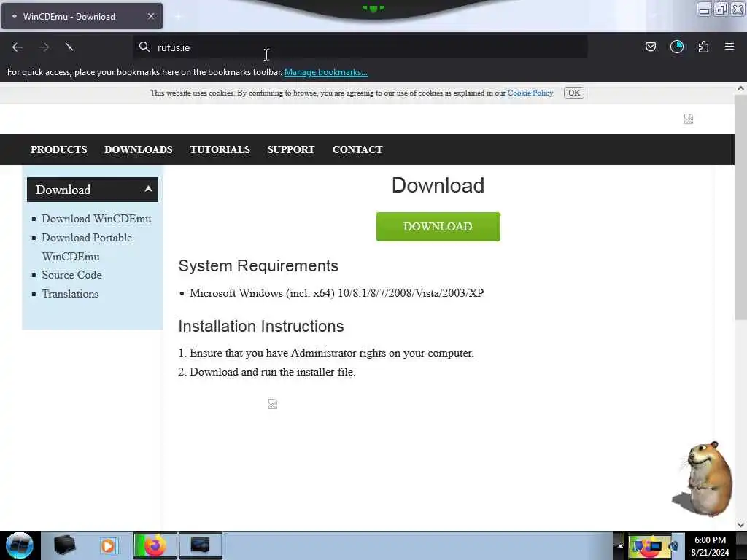Open the SUPPORT menu
Viewport: 747px width, 560px height.
[x=290, y=149]
